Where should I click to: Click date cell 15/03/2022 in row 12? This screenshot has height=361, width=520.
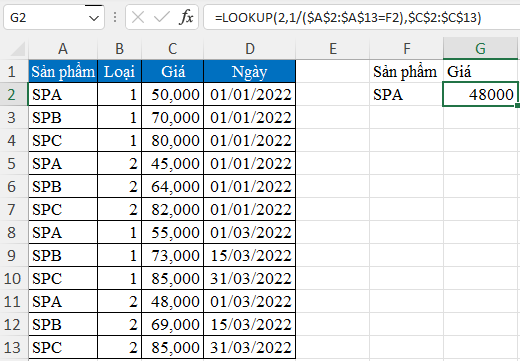250,324
